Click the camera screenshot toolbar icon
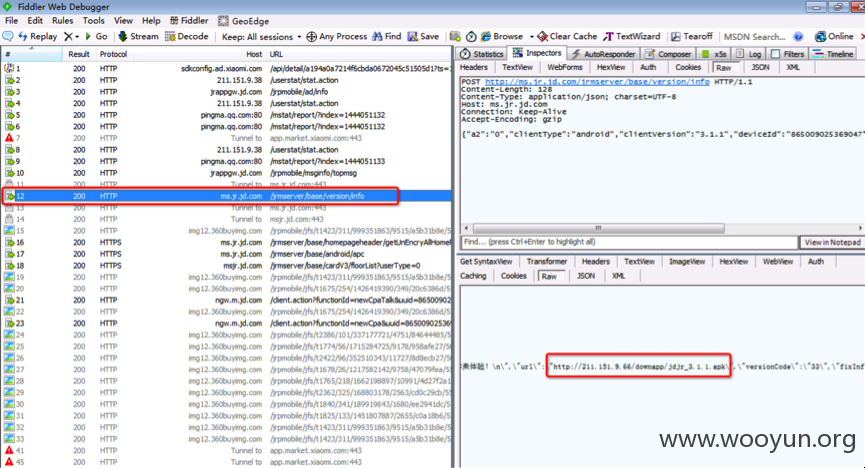The image size is (865, 468). click(455, 36)
